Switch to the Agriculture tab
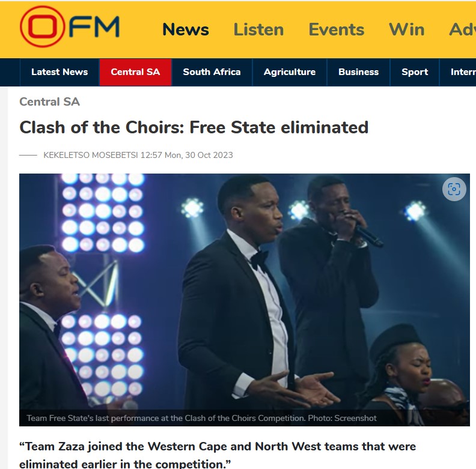Image resolution: width=476 pixels, height=469 pixels. pyautogui.click(x=290, y=72)
